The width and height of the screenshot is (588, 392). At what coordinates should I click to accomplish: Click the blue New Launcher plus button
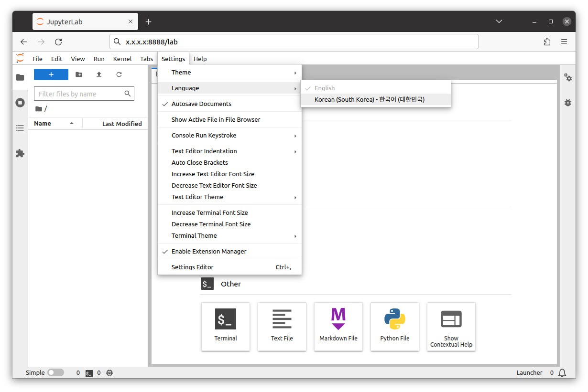click(51, 74)
